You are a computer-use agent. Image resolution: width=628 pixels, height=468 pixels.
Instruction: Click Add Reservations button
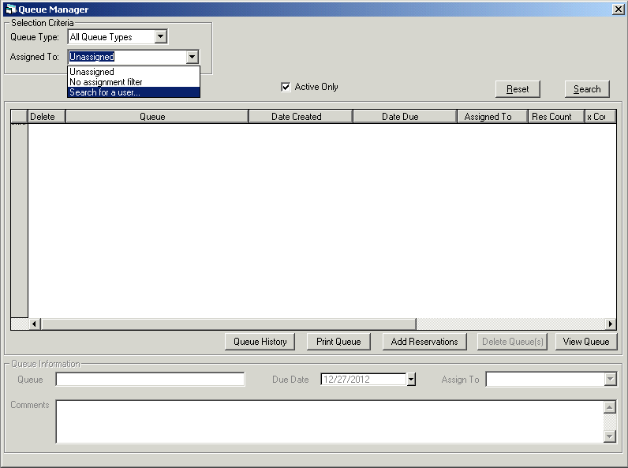pos(425,342)
